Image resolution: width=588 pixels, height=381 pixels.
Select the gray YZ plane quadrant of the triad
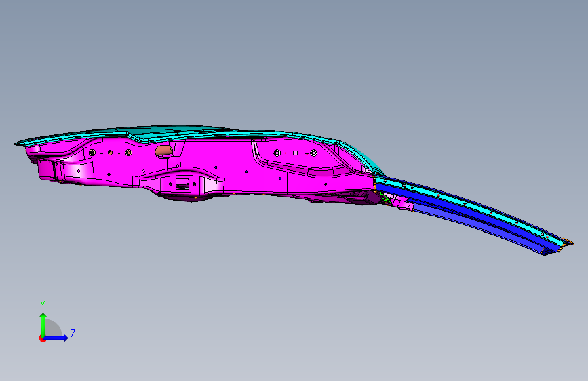pyautogui.click(x=54, y=328)
